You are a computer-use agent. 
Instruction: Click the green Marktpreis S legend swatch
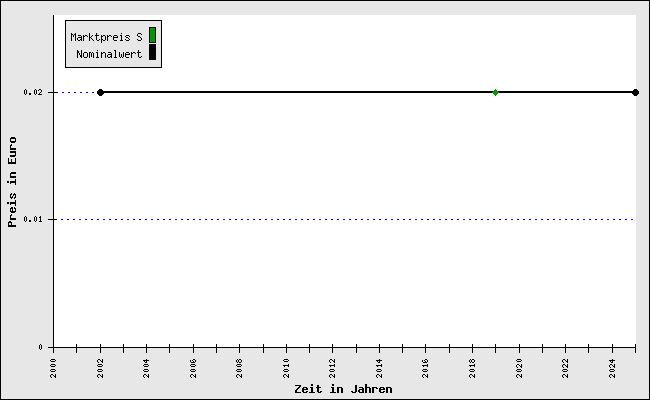(x=153, y=35)
